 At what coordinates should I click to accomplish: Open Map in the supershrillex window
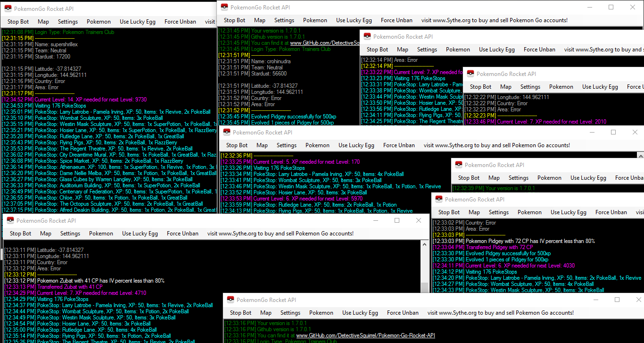[x=43, y=22]
